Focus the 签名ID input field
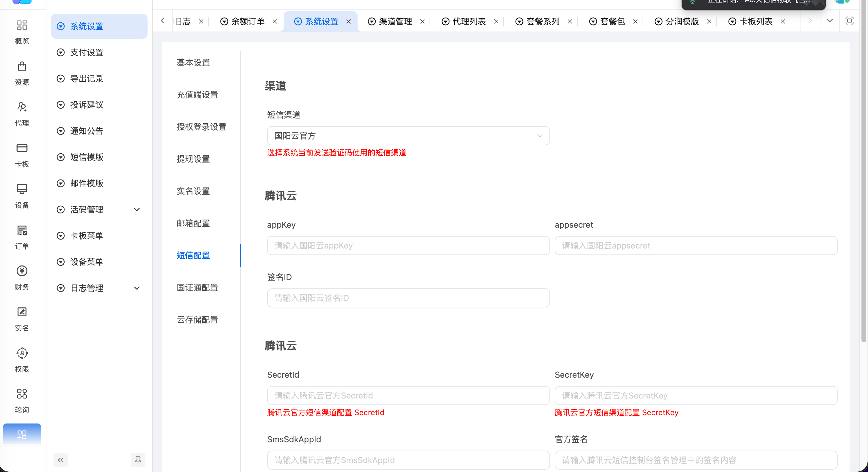This screenshot has width=868, height=472. tap(408, 298)
